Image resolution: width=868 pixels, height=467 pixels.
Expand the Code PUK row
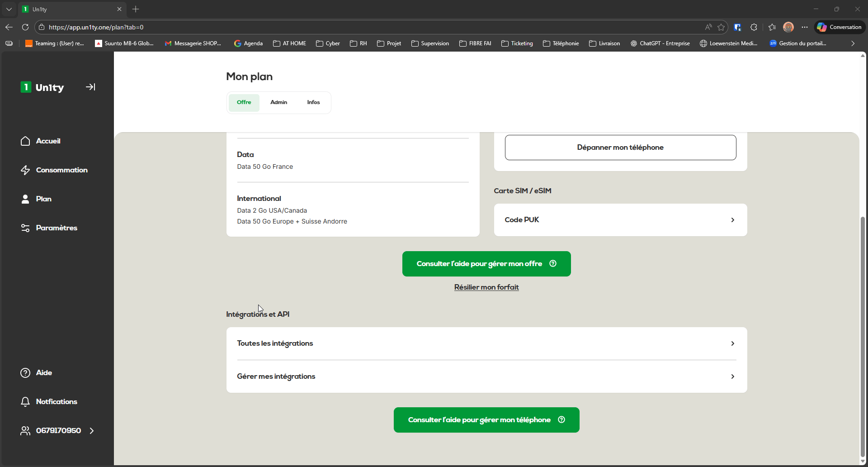pos(732,220)
